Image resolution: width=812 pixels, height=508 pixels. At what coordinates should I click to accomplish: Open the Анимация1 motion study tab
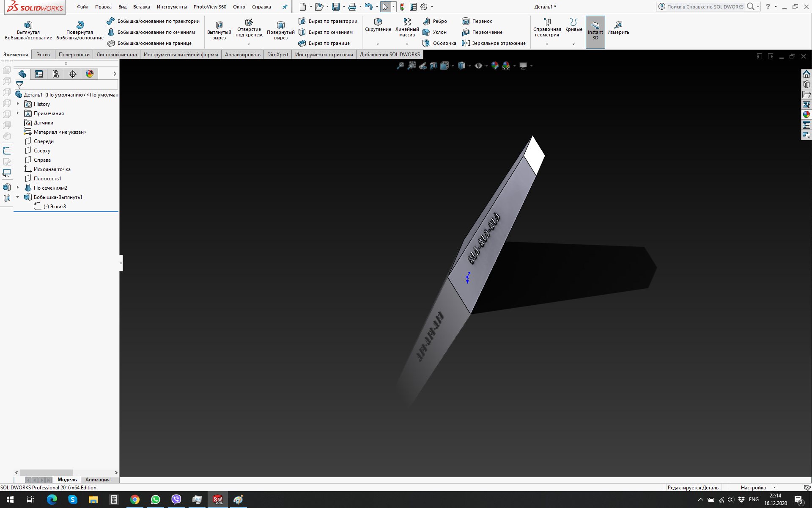tap(99, 480)
